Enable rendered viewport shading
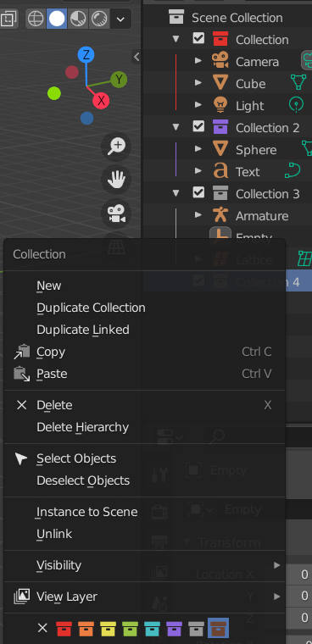312x644 pixels. tap(99, 19)
